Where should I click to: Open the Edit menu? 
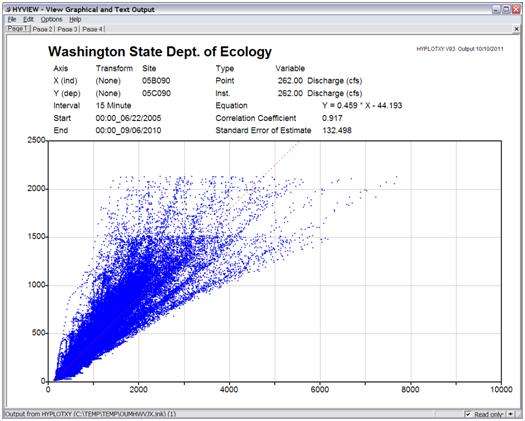28,19
